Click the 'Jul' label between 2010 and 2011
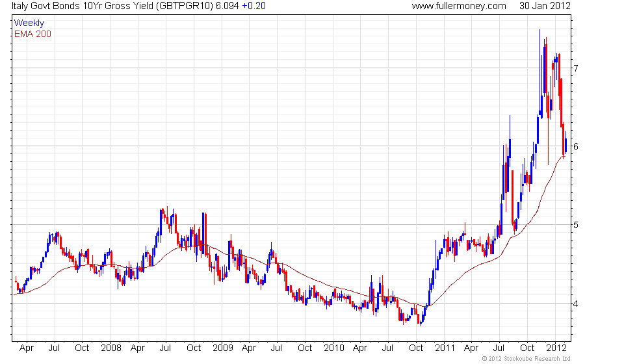Screen dimensions: 624x364 387,348
